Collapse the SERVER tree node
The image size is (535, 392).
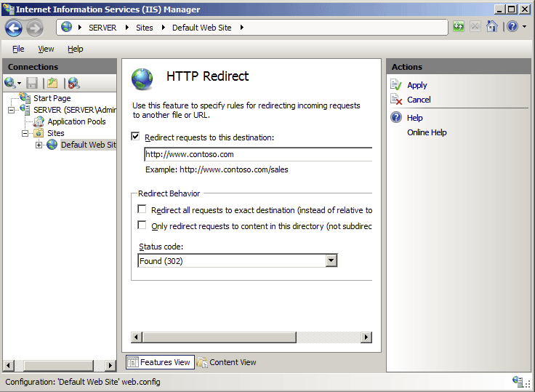click(x=11, y=110)
